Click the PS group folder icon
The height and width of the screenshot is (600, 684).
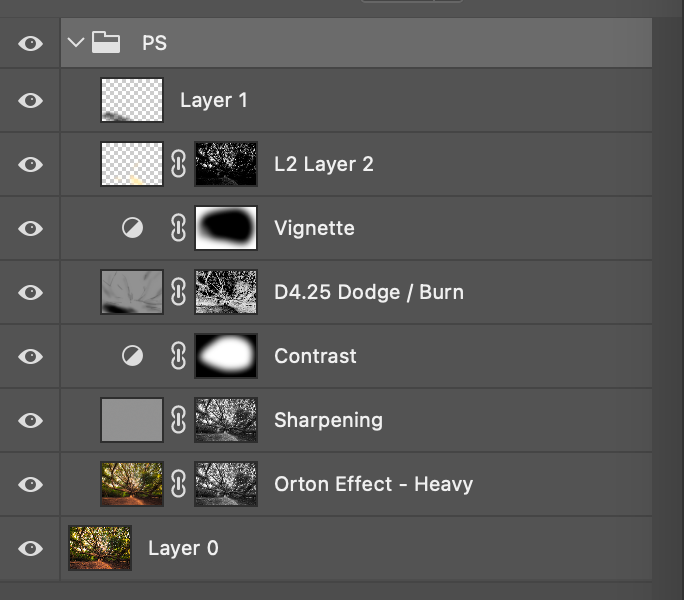(106, 42)
